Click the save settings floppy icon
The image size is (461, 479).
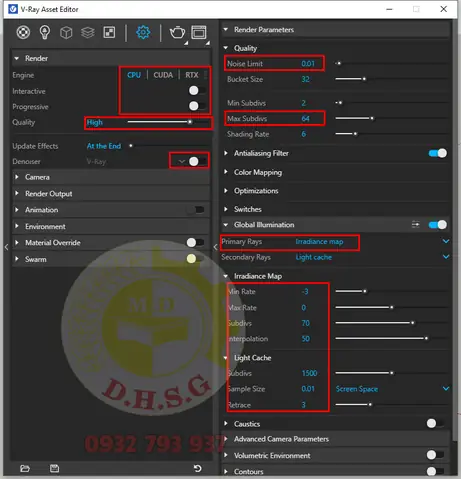(54, 468)
